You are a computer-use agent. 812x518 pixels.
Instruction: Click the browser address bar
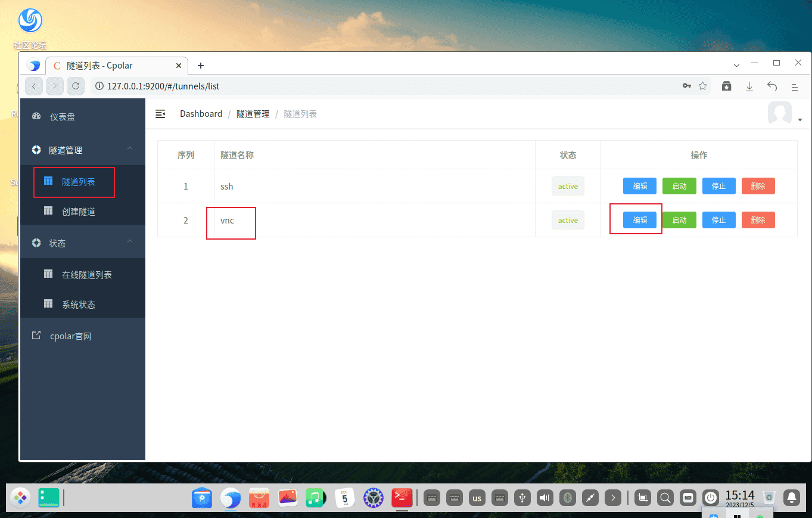pos(238,86)
